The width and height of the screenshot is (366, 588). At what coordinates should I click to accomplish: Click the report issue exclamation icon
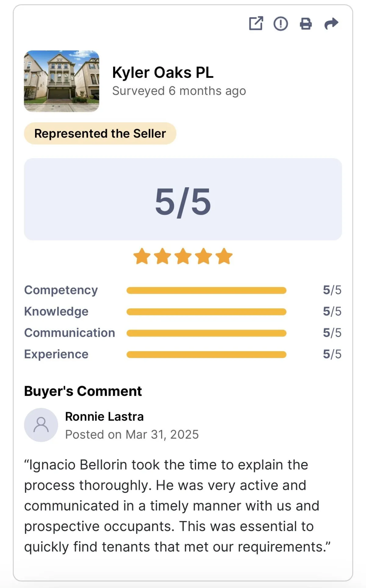point(281,23)
